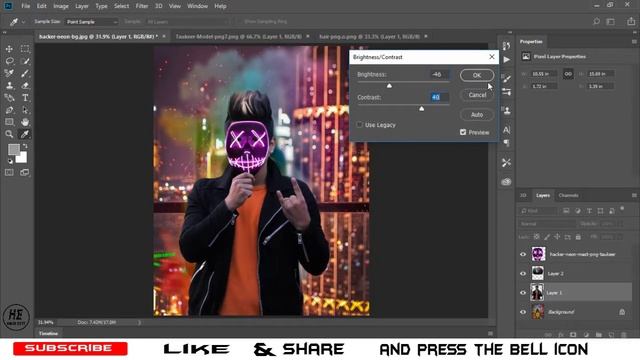
Task: Click OK in Brightness/Contrast dialog
Action: click(477, 75)
